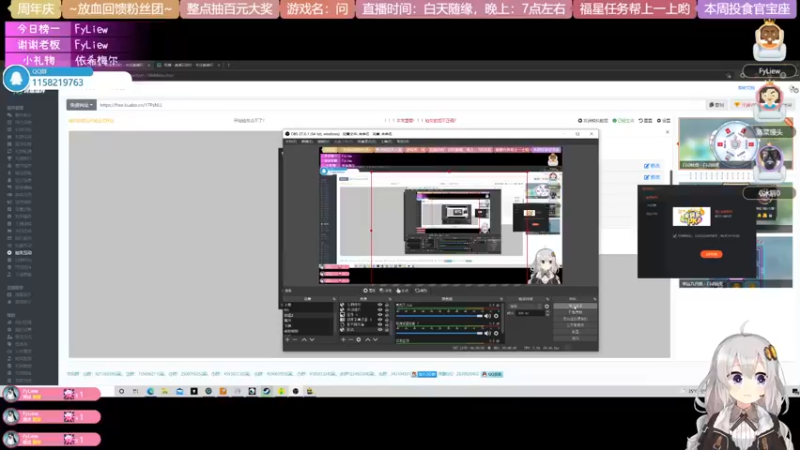Adjust transition duration spinner arrows

pos(547,313)
